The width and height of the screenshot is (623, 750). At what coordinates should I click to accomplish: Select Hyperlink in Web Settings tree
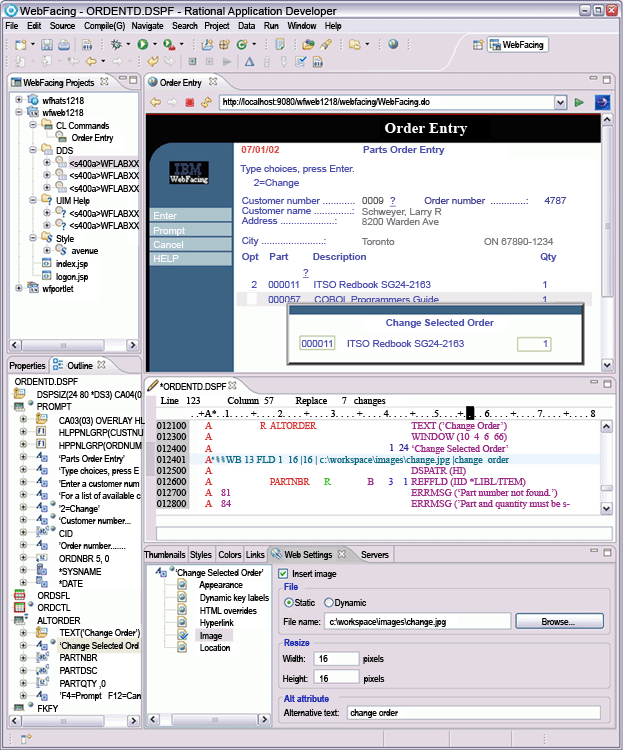pos(216,623)
